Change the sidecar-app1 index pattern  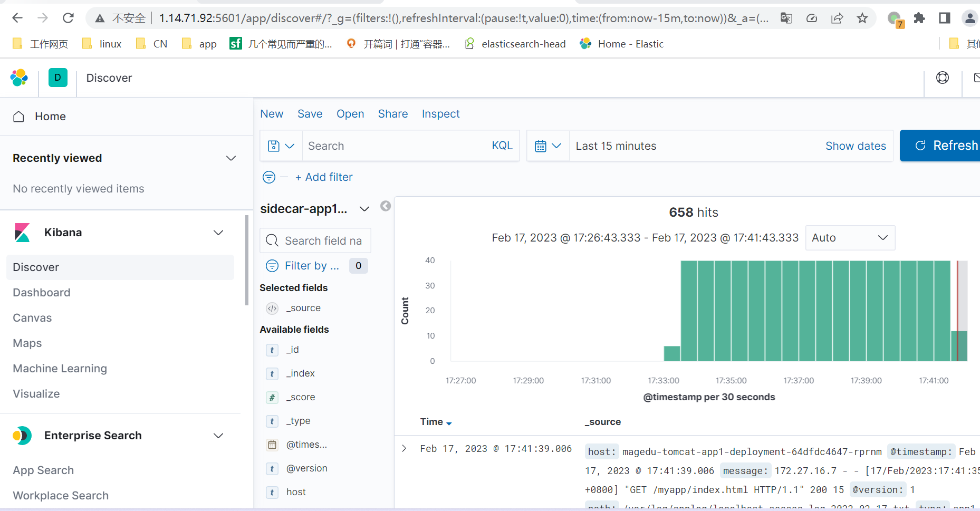(x=315, y=209)
